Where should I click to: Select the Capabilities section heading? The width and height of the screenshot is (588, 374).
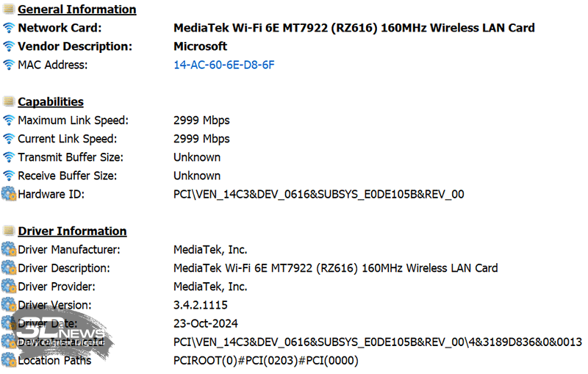click(x=51, y=102)
